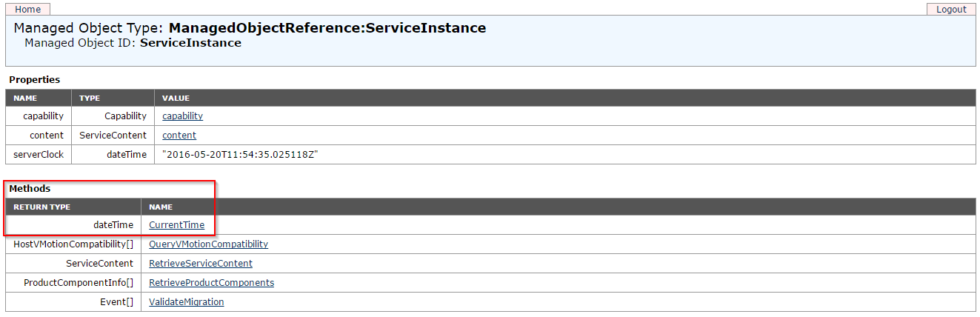Click the serverClock property name cell
980x317 pixels.
pos(39,155)
